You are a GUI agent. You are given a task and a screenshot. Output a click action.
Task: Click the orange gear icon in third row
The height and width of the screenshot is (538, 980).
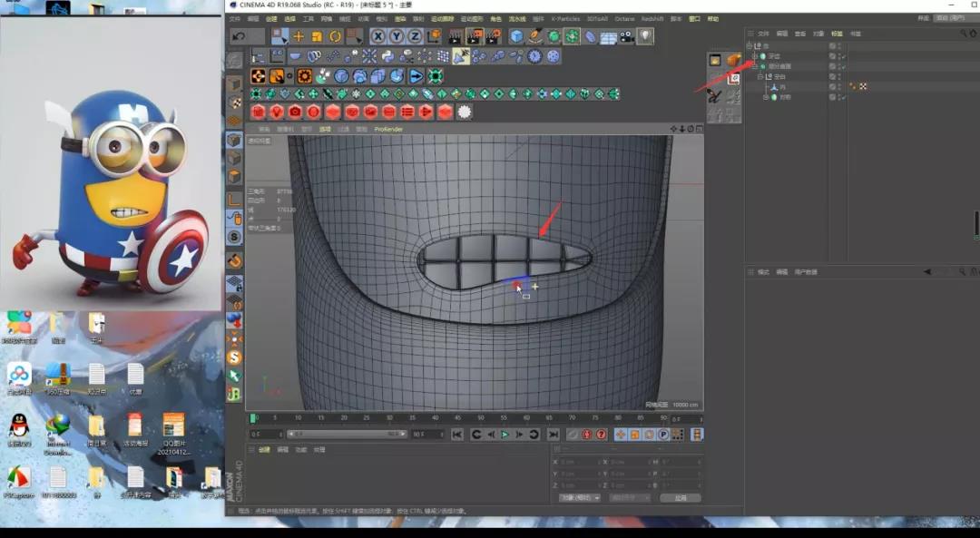[304, 76]
